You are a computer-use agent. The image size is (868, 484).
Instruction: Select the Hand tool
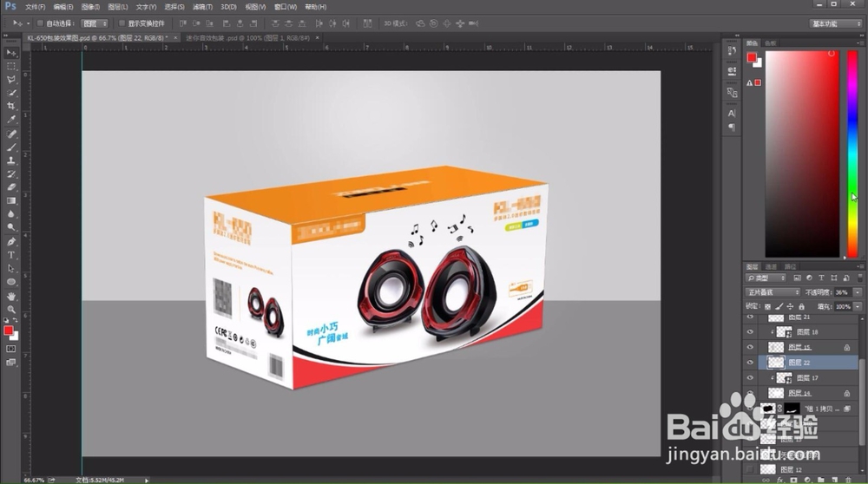tap(11, 297)
